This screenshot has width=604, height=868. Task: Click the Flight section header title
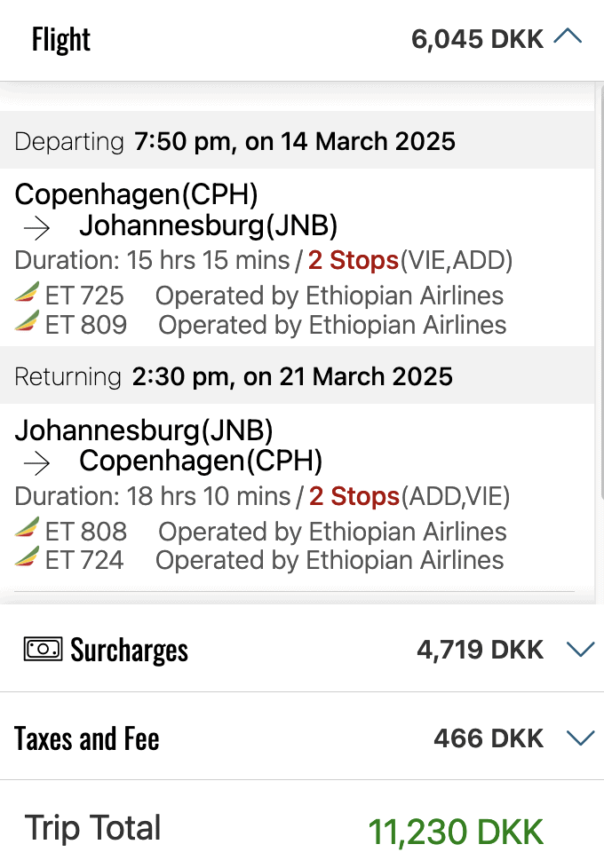click(61, 40)
